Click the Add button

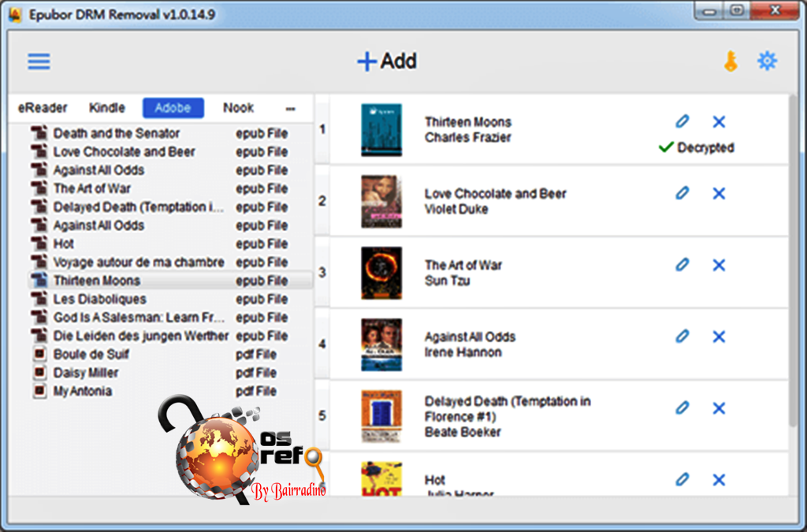[x=387, y=61]
